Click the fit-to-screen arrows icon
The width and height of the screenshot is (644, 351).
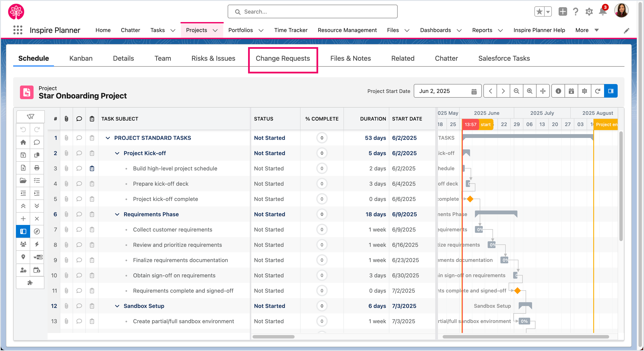(543, 91)
